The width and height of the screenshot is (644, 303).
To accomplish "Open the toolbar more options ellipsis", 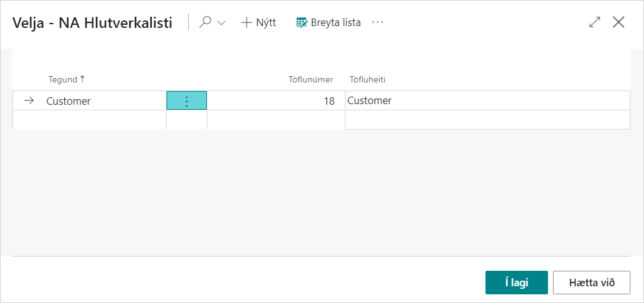I will 378,22.
